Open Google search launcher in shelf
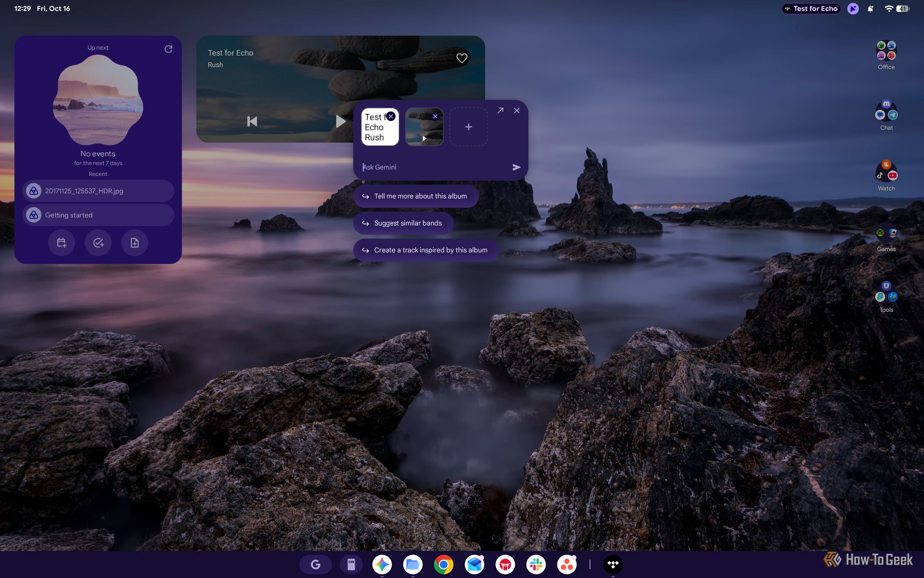924x578 pixels. pos(315,564)
